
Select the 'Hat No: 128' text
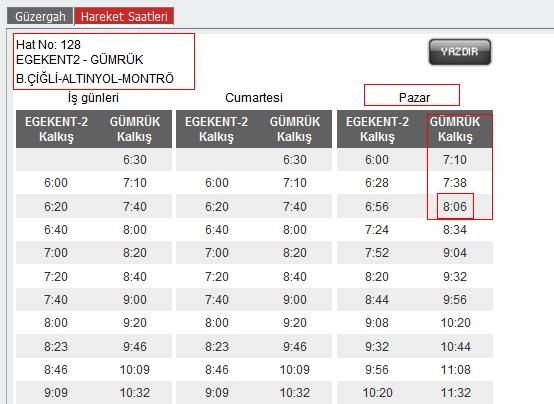click(48, 45)
